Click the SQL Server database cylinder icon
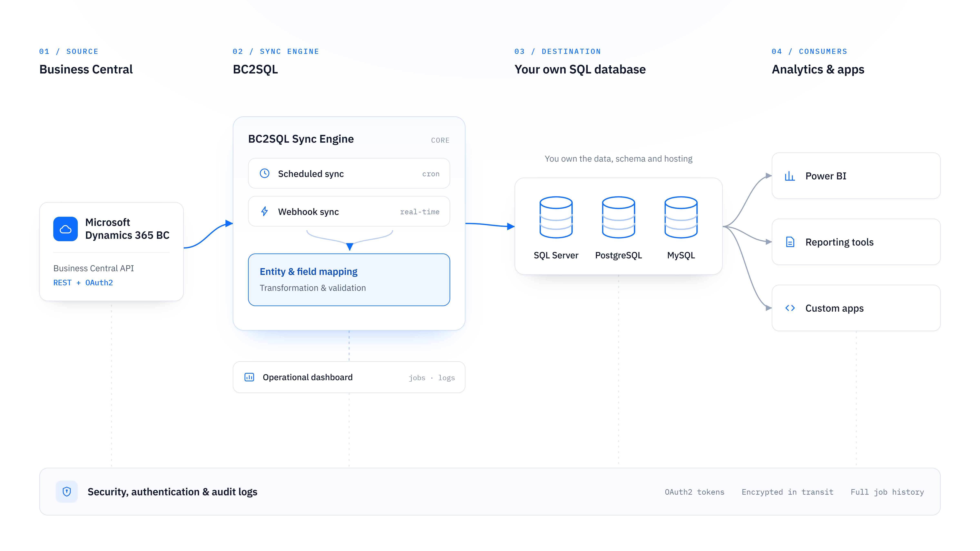The width and height of the screenshot is (980, 551). 556,217
